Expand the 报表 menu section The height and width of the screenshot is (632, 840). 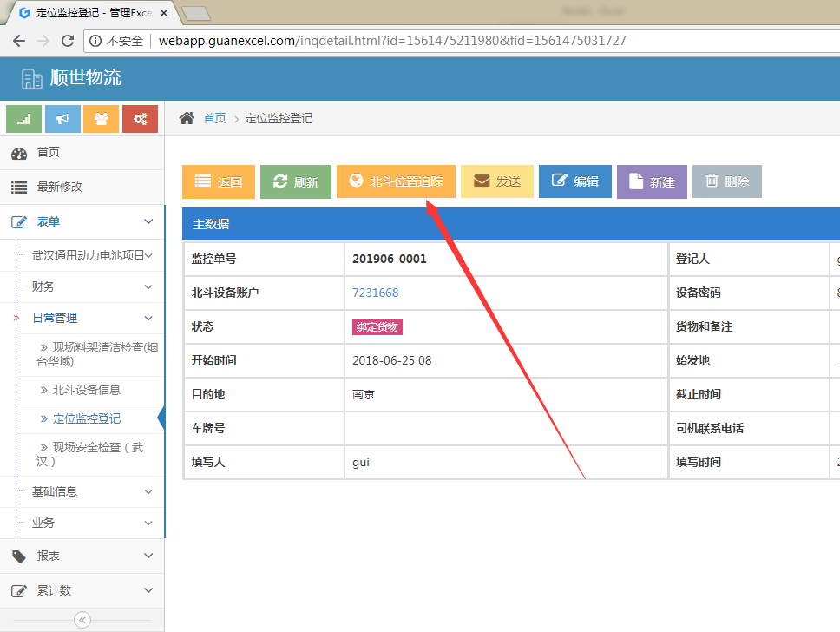coord(82,556)
